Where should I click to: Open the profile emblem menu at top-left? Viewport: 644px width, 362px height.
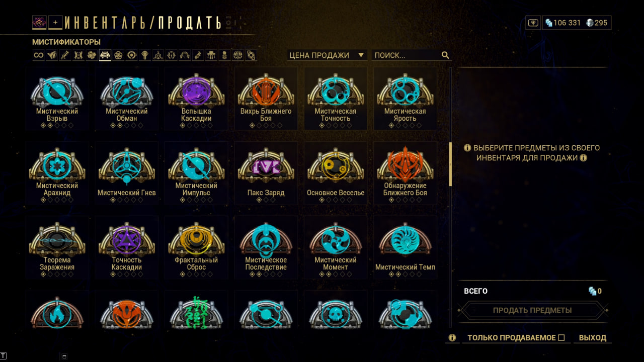click(39, 22)
